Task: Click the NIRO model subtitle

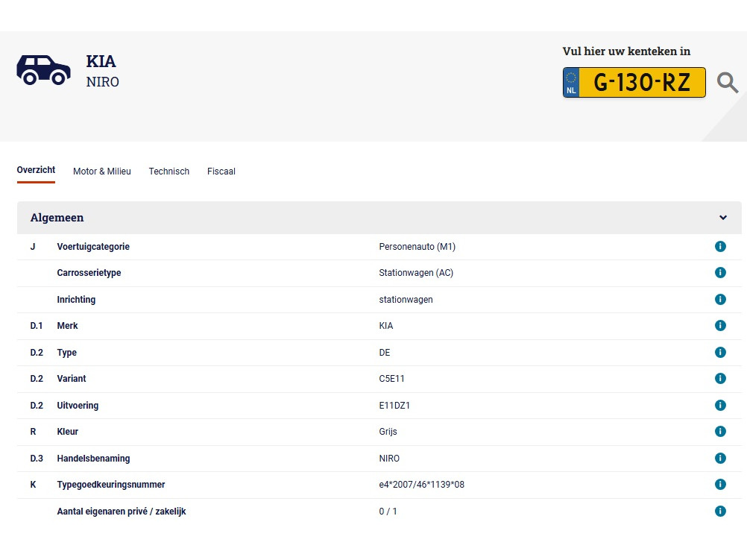Action: coord(102,82)
